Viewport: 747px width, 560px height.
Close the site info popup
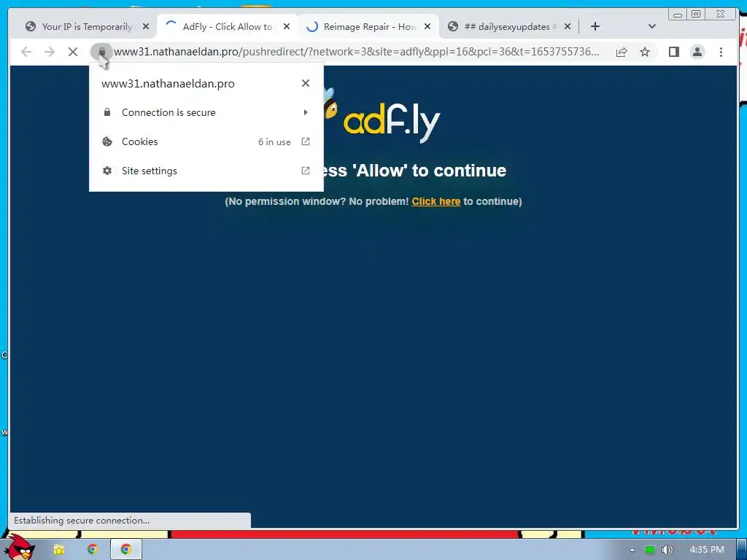coord(306,83)
